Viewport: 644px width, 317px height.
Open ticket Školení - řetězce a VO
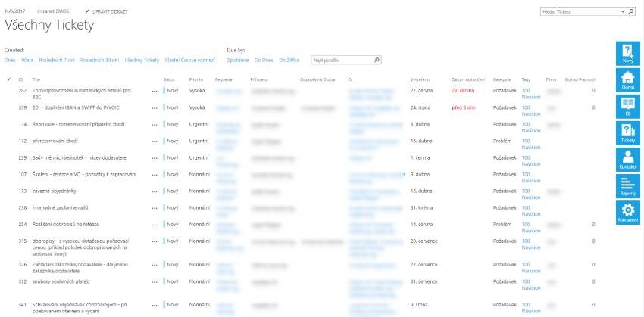(x=84, y=174)
